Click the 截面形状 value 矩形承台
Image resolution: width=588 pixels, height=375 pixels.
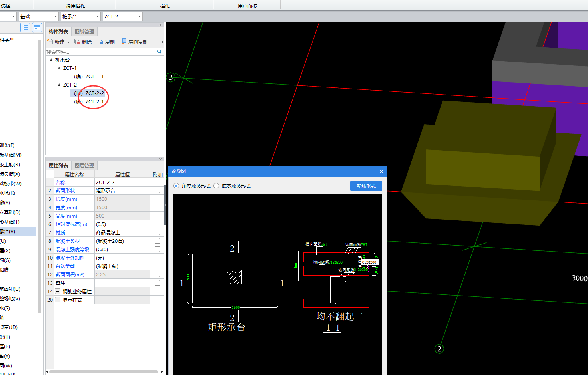point(122,190)
